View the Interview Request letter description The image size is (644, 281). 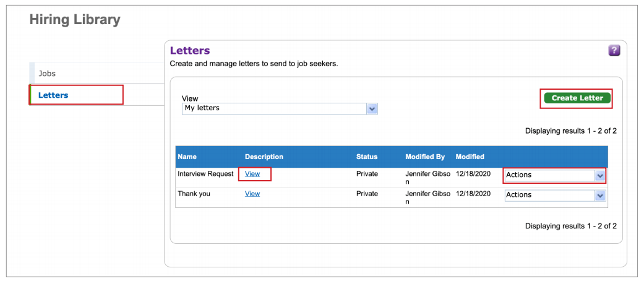coord(252,174)
